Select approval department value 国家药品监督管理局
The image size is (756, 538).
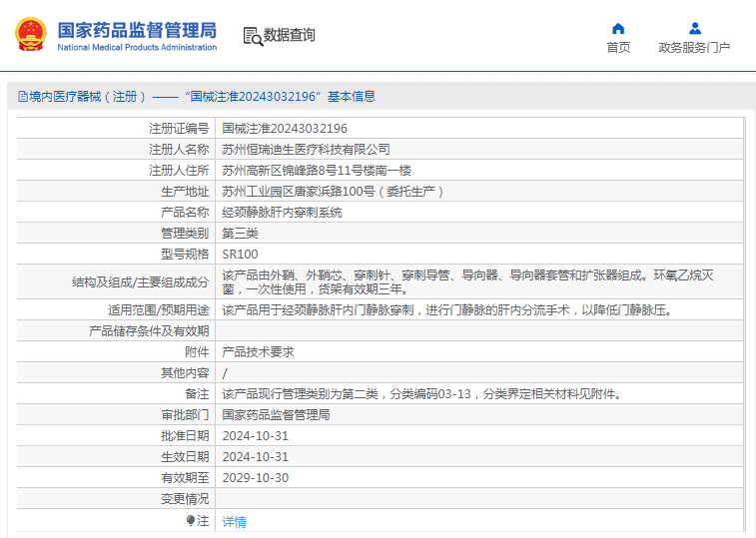point(276,414)
